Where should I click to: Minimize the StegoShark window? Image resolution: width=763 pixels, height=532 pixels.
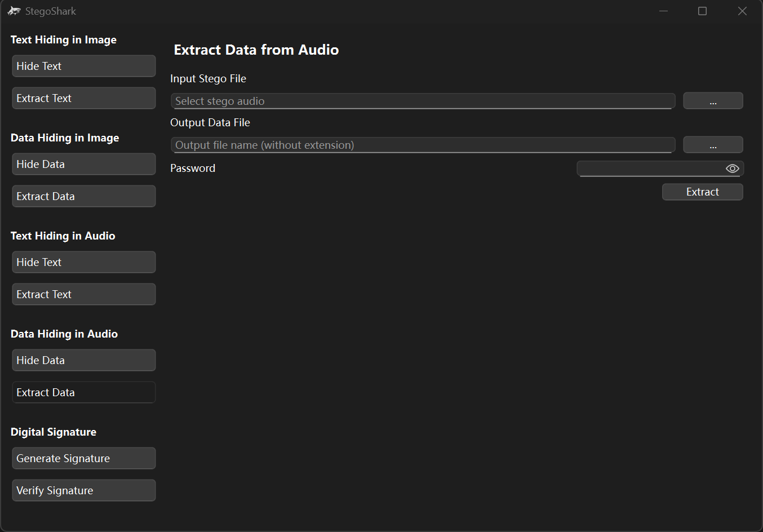pos(664,11)
